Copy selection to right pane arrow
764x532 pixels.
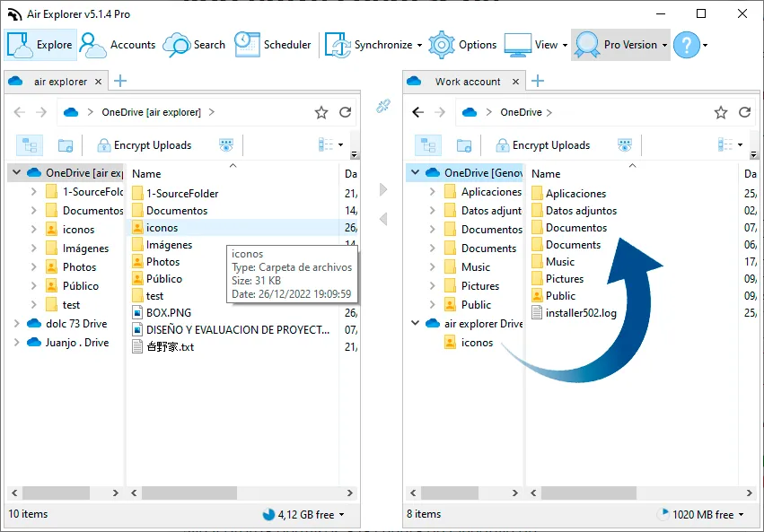[383, 189]
